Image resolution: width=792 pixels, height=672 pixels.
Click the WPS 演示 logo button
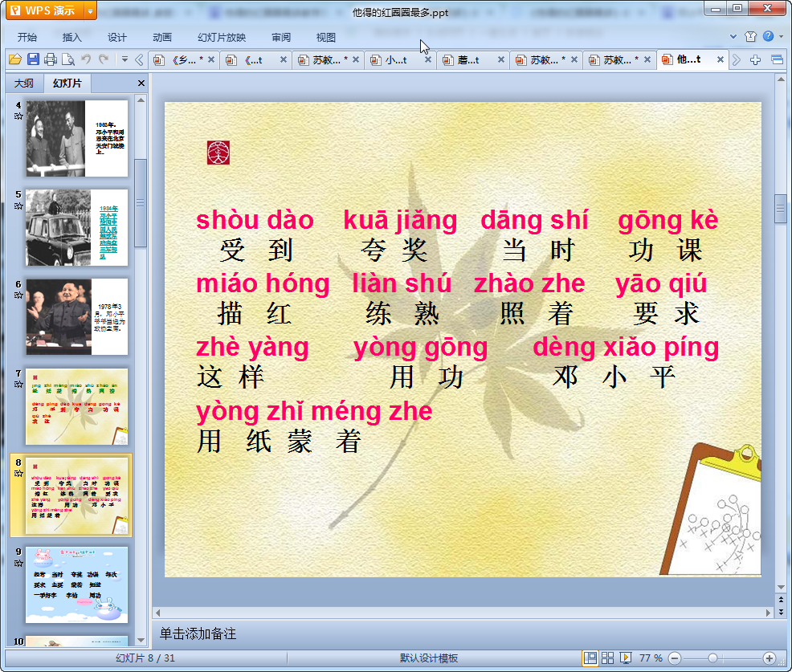tap(45, 10)
